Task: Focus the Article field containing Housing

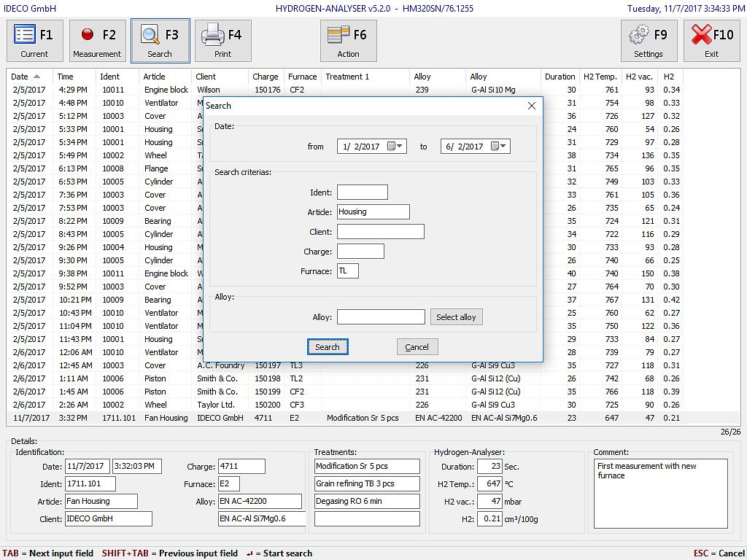Action: pyautogui.click(x=373, y=212)
